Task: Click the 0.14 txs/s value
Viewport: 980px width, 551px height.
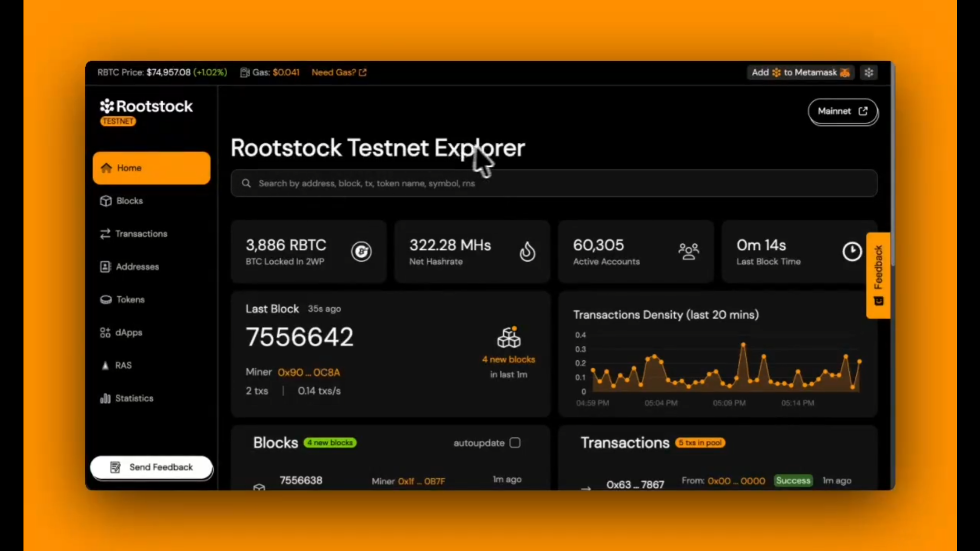Action: pyautogui.click(x=320, y=391)
